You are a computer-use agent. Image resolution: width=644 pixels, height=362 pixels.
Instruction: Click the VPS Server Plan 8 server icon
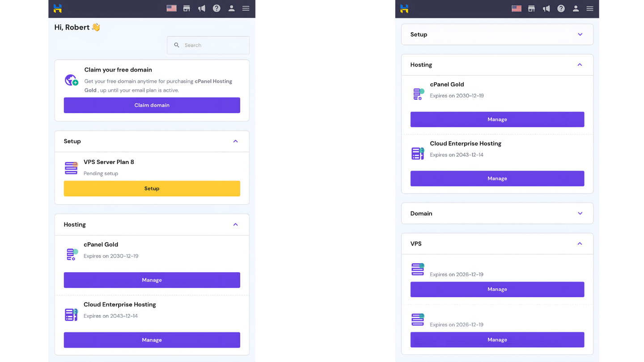point(71,168)
